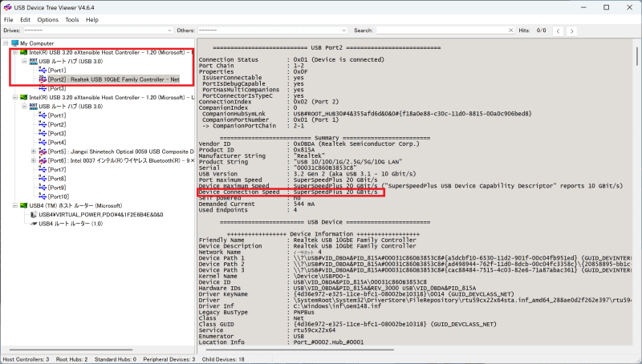Click the second Intel host controller chip icon
The image size is (642, 364).
tap(24, 97)
